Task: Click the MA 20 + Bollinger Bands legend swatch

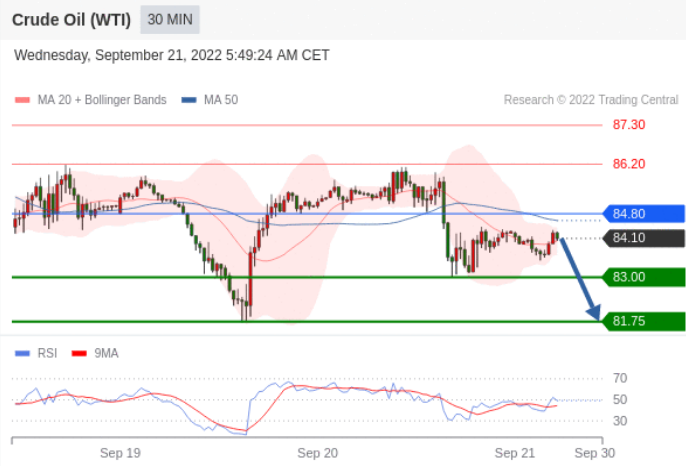Action: click(22, 100)
